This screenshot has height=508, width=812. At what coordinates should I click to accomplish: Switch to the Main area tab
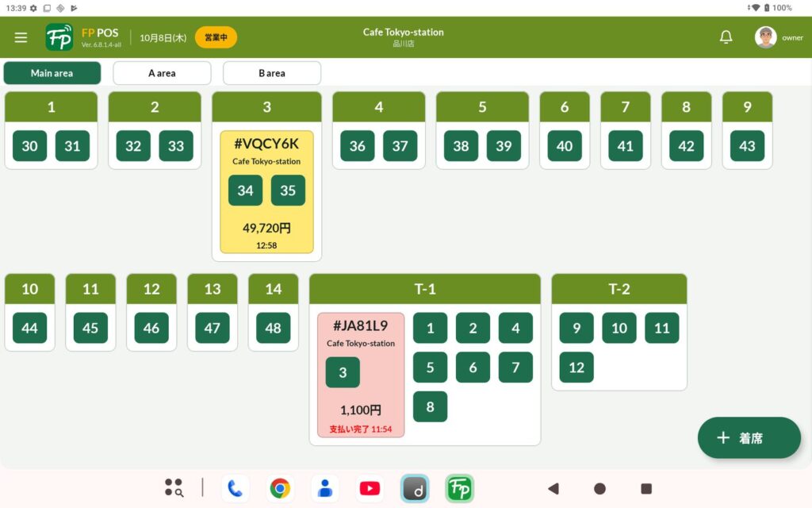click(x=52, y=73)
